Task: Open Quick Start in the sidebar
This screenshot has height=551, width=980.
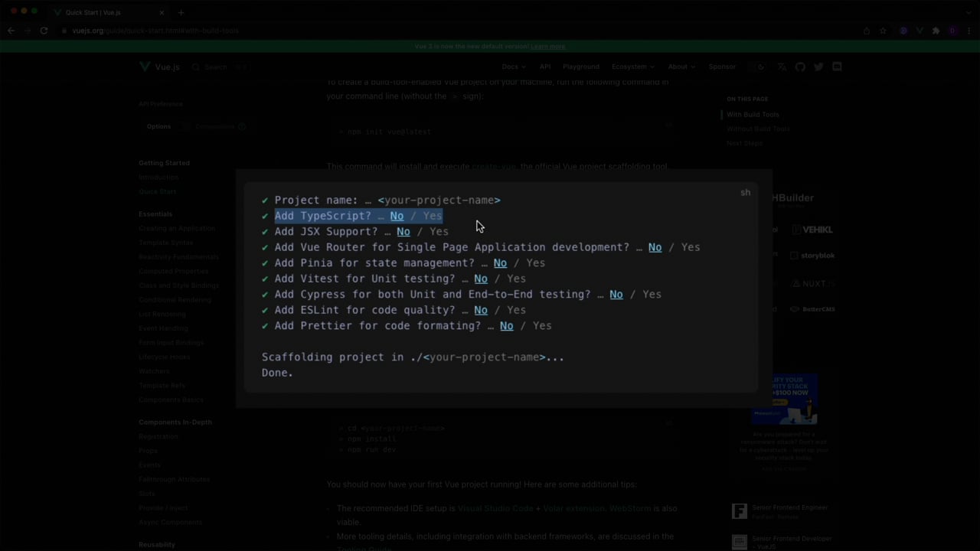Action: [158, 191]
